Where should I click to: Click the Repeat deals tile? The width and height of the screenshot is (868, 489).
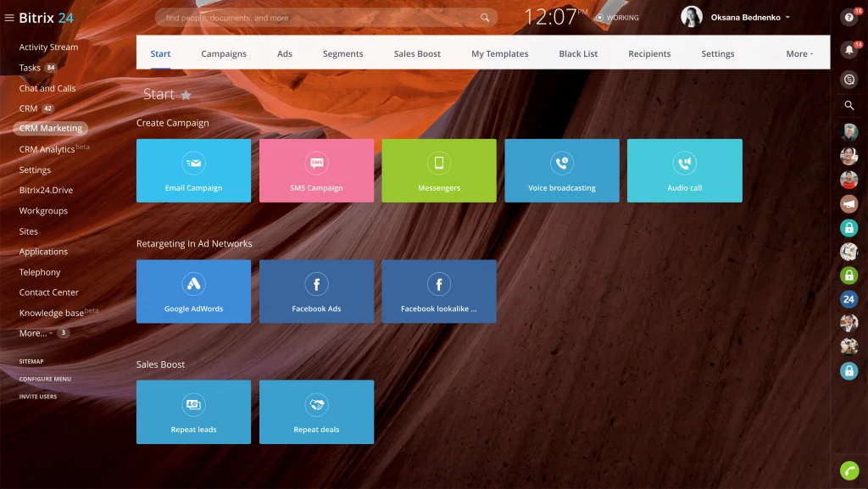tap(316, 412)
